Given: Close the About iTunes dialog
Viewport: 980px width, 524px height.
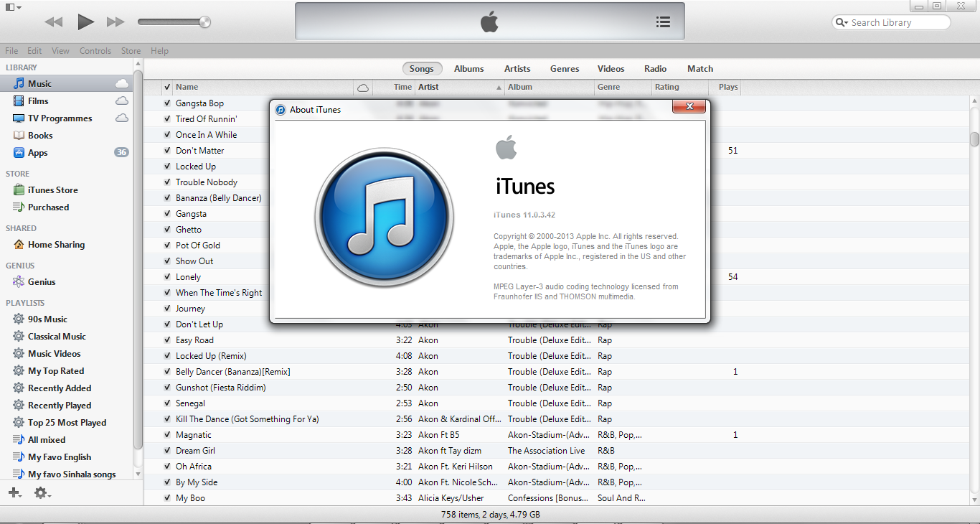Looking at the screenshot, I should [689, 107].
